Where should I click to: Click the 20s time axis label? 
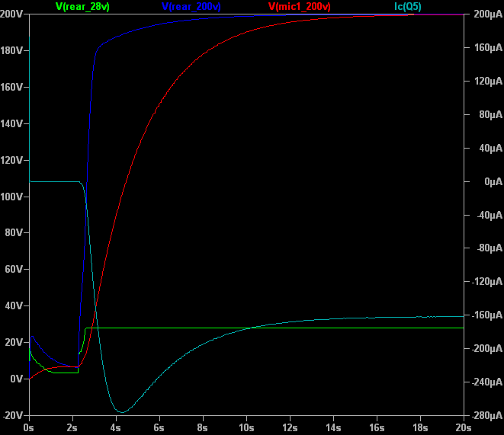point(463,428)
